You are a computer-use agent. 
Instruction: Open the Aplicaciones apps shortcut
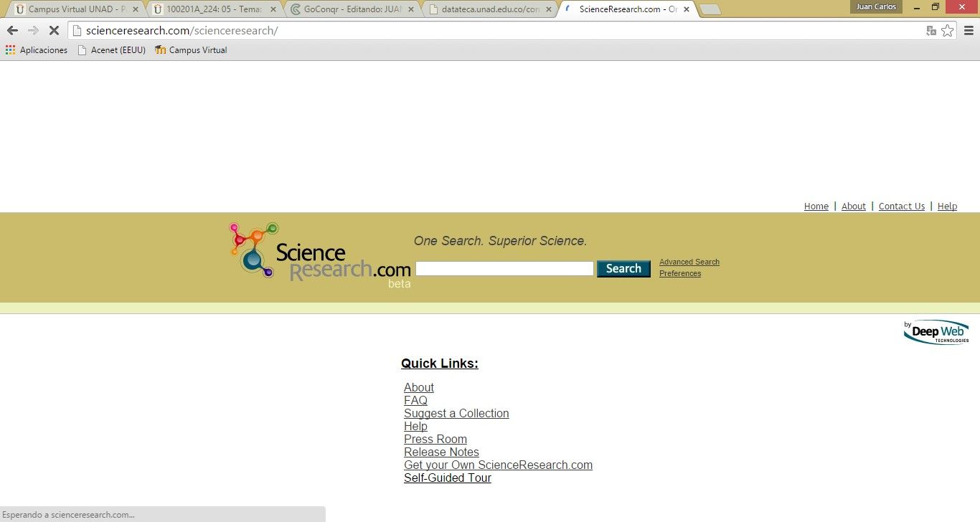37,50
